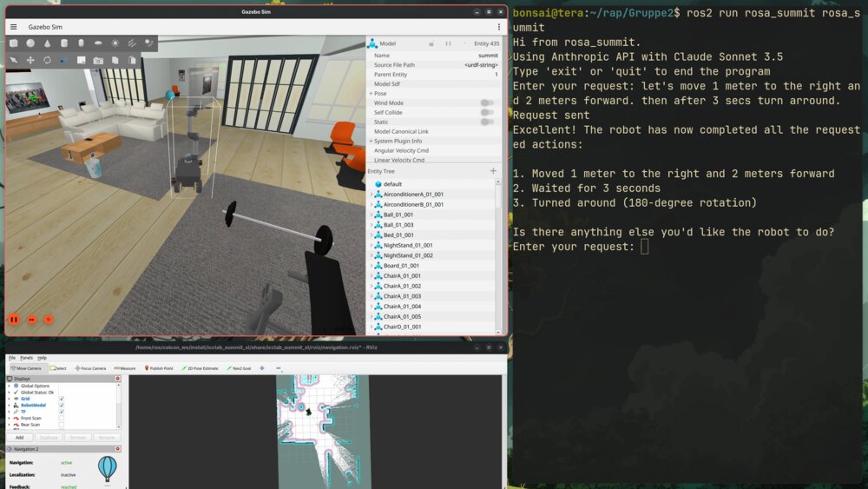Open the File menu in RViz
The width and height of the screenshot is (868, 489).
point(12,358)
